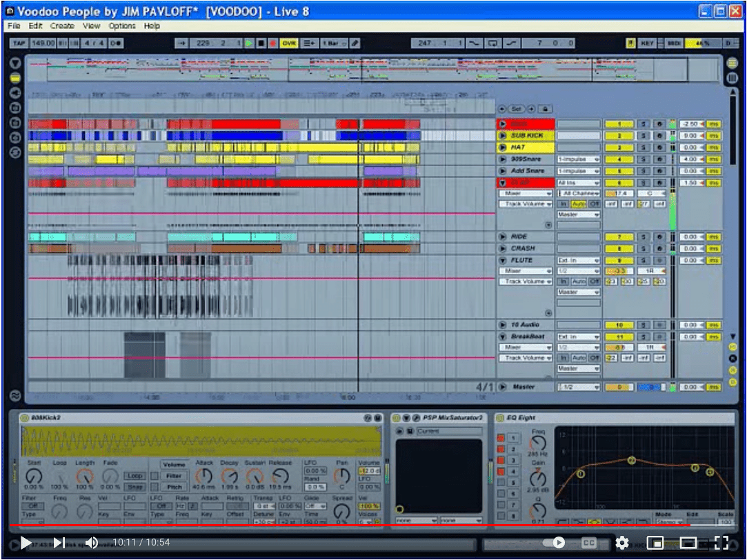Seek on the red video progress bar
This screenshot has height=560, width=747.
(x=345, y=526)
